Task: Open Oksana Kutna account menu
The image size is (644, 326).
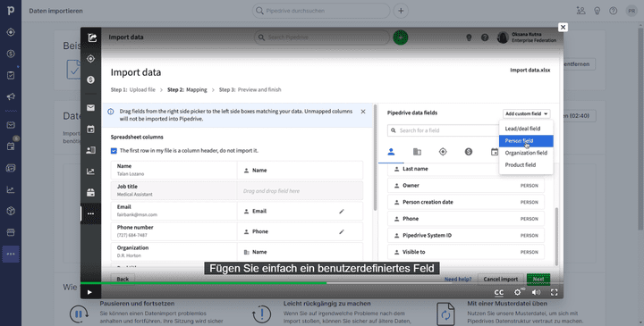Action: [527, 38]
